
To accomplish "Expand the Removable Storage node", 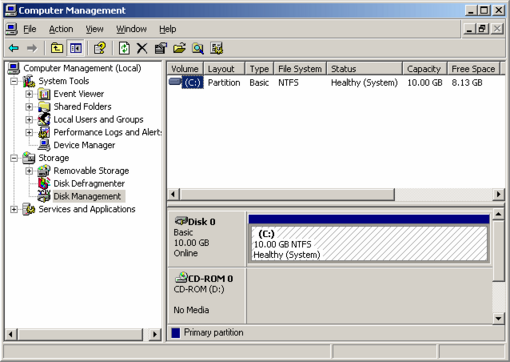I will point(29,171).
